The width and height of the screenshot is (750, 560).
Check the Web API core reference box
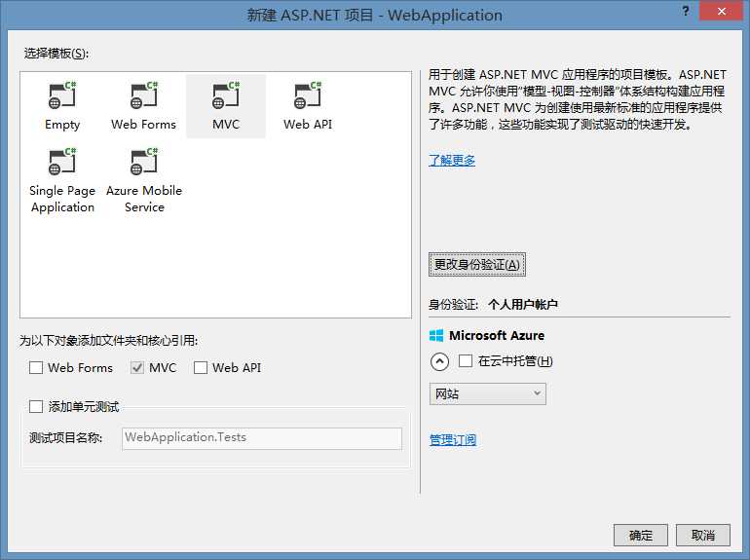(x=201, y=368)
